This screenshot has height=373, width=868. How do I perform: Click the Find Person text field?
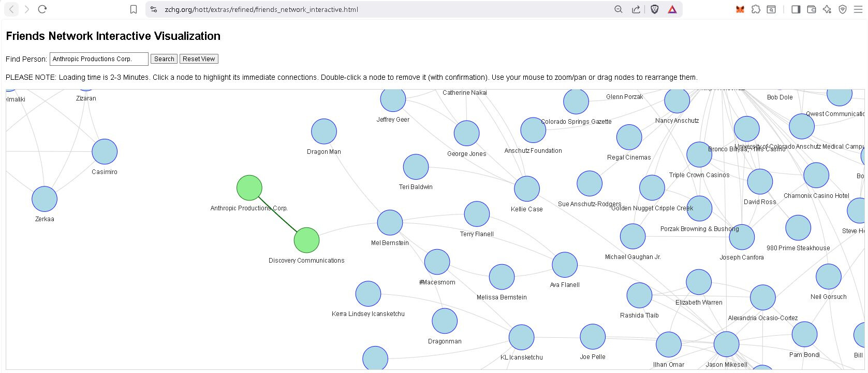coord(99,59)
